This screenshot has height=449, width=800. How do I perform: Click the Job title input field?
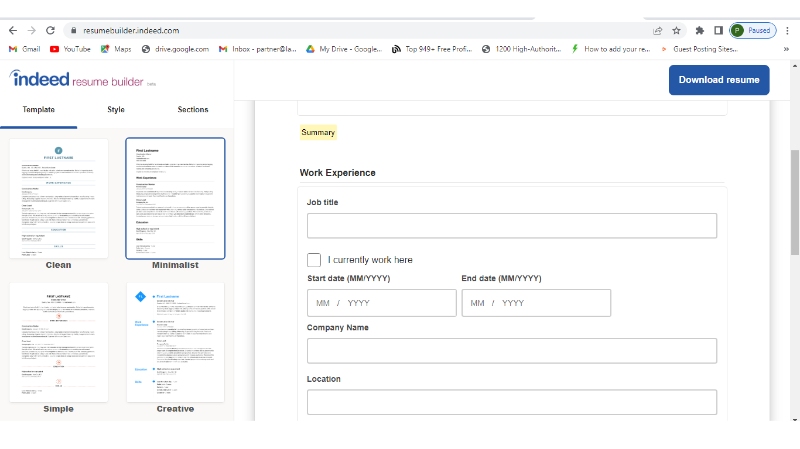tap(511, 226)
